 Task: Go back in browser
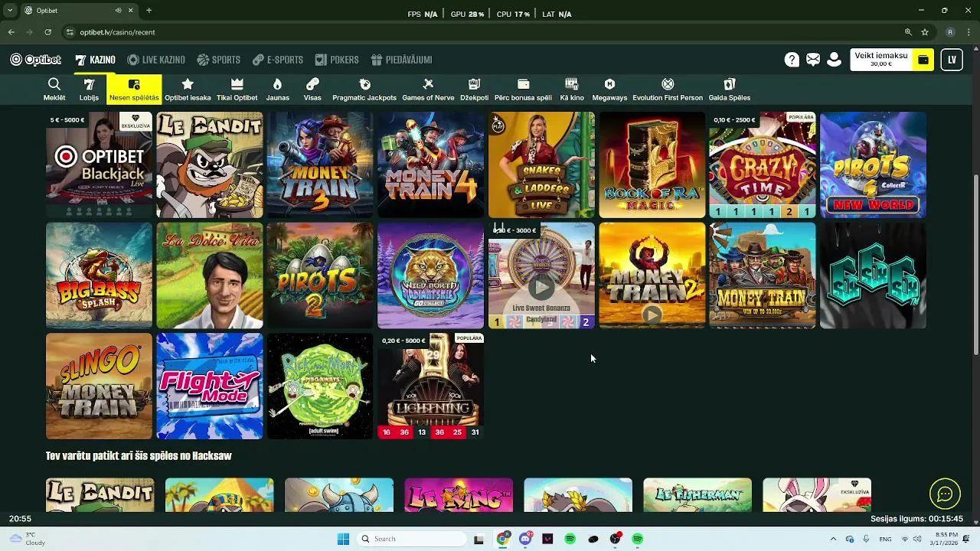pos(11,32)
